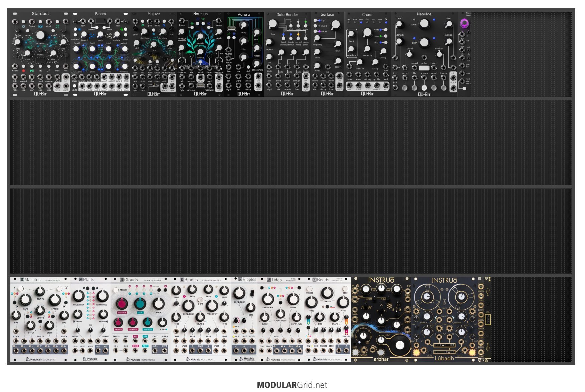Click the USB port on the Nautilus module
This screenshot has width=585, height=392.
tap(200, 86)
